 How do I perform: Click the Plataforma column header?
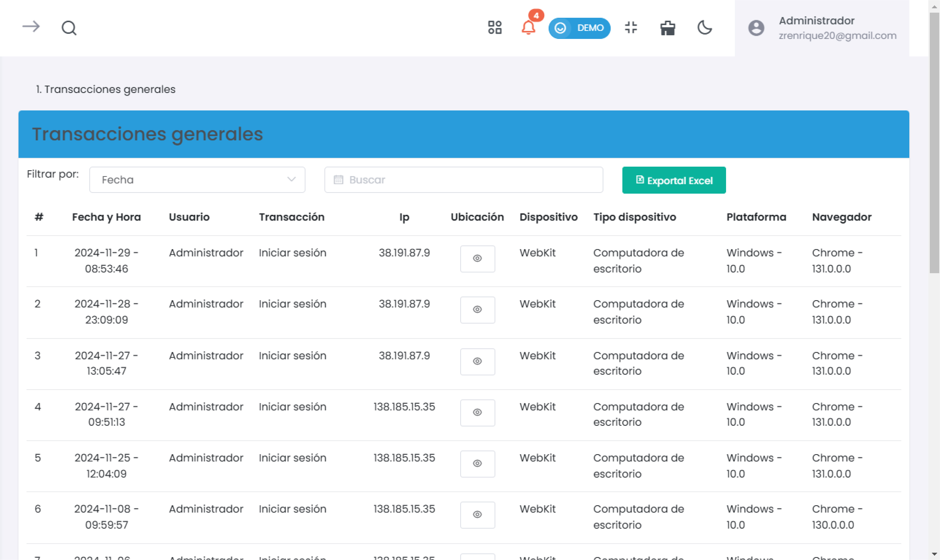tap(756, 217)
